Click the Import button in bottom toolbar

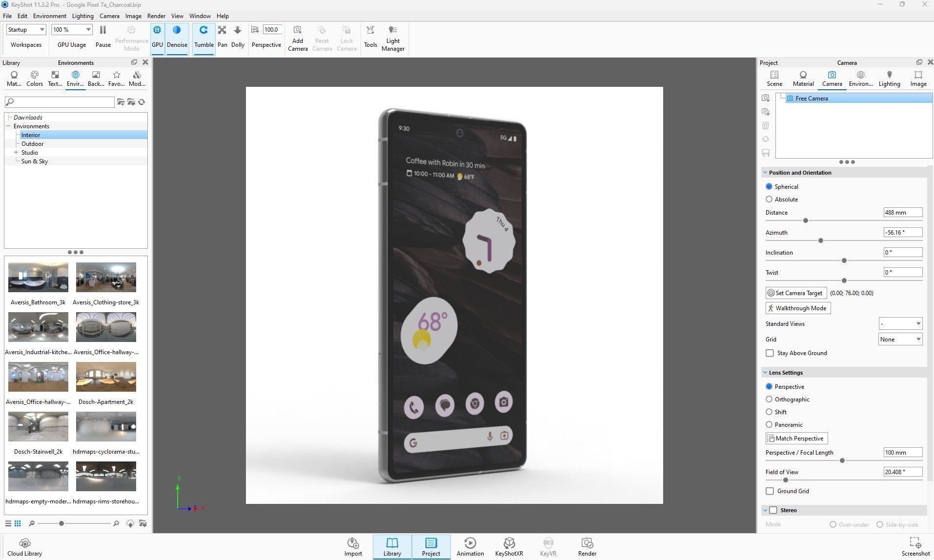click(353, 547)
